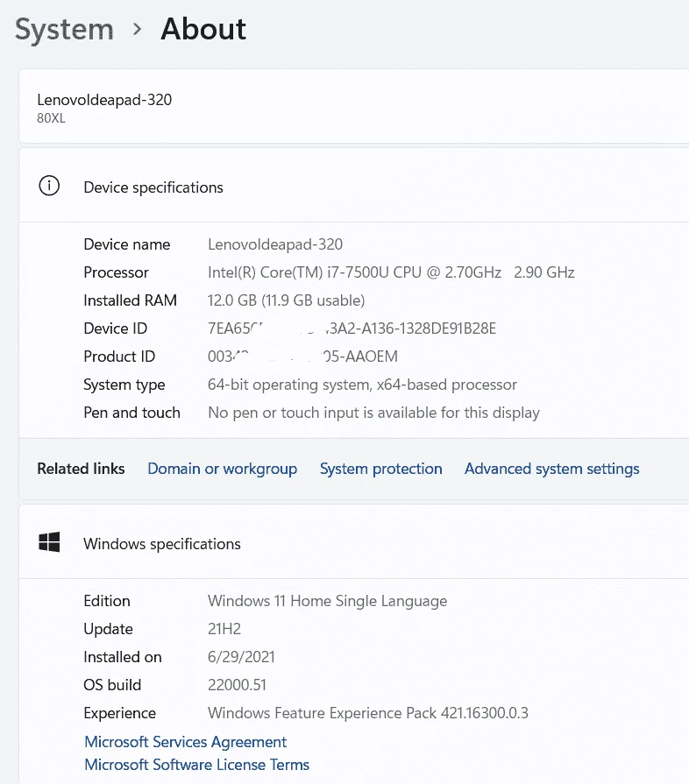The image size is (689, 784).
Task: Click the Edition label
Action: (x=107, y=601)
